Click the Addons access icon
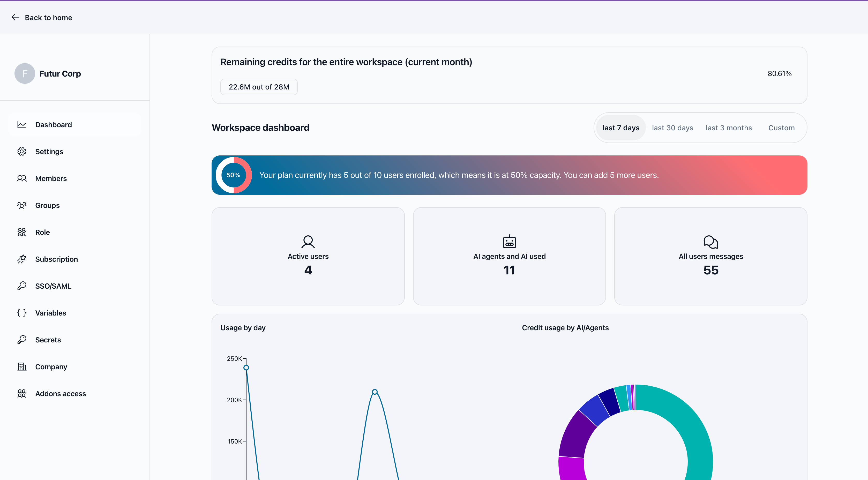Image resolution: width=868 pixels, height=480 pixels. (x=21, y=393)
